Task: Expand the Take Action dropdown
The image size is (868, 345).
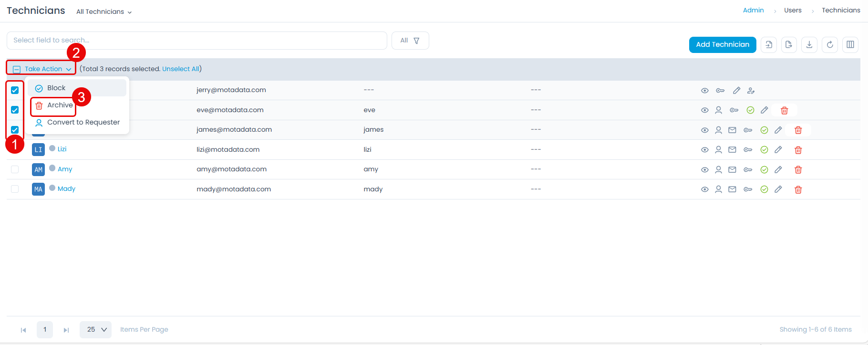Action: [43, 69]
